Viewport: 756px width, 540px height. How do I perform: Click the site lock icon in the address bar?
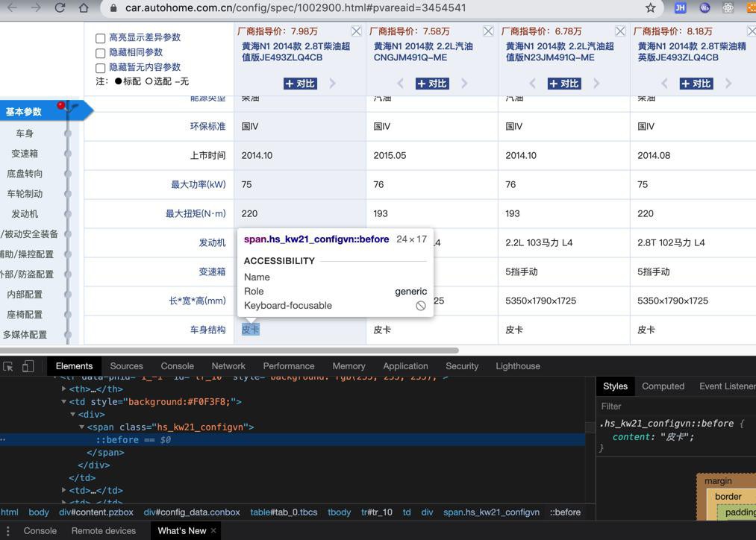tap(113, 8)
